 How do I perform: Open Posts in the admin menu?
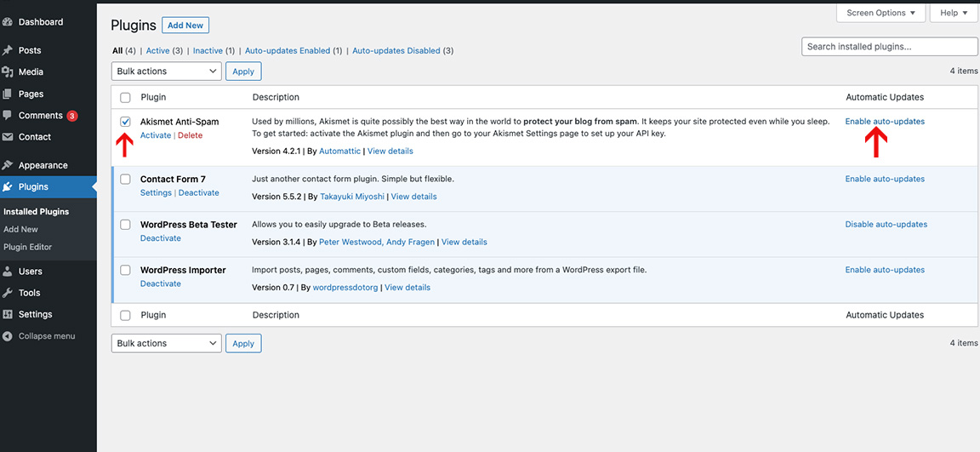point(30,50)
